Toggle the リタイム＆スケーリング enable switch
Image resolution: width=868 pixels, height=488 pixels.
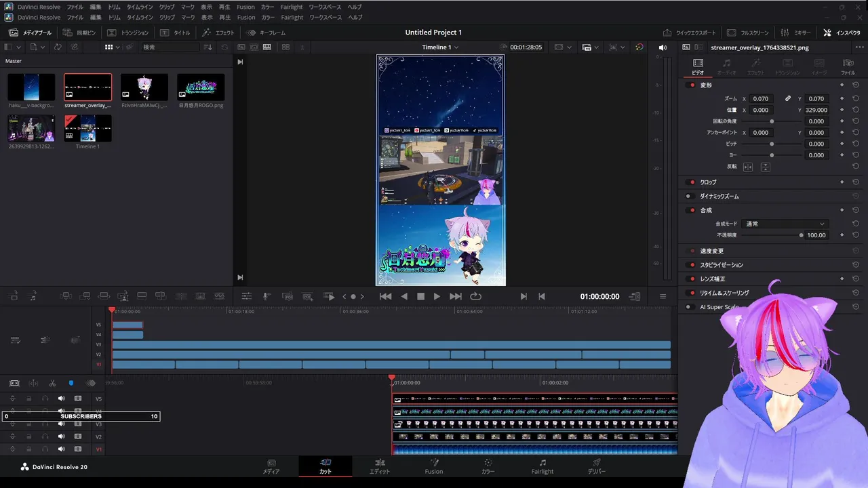coord(692,293)
